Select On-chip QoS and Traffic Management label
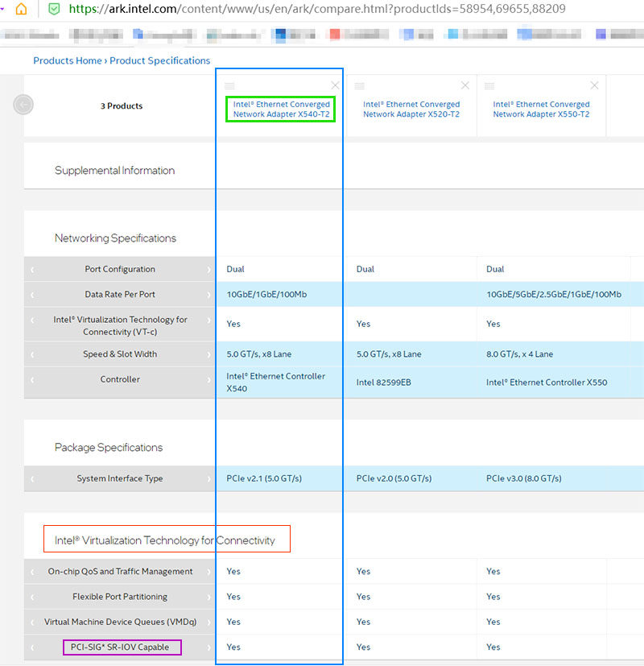Viewport: 644px width, 666px height. [120, 572]
